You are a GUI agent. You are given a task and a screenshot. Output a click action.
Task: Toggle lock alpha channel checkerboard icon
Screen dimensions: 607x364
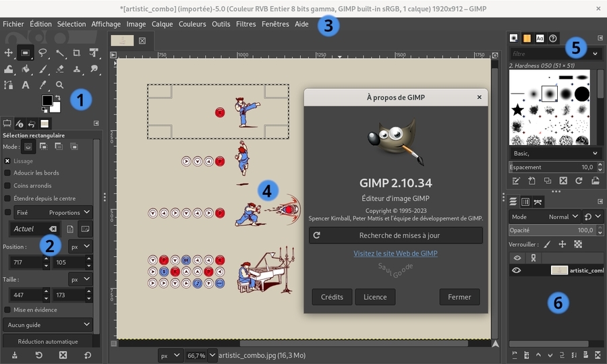click(578, 245)
